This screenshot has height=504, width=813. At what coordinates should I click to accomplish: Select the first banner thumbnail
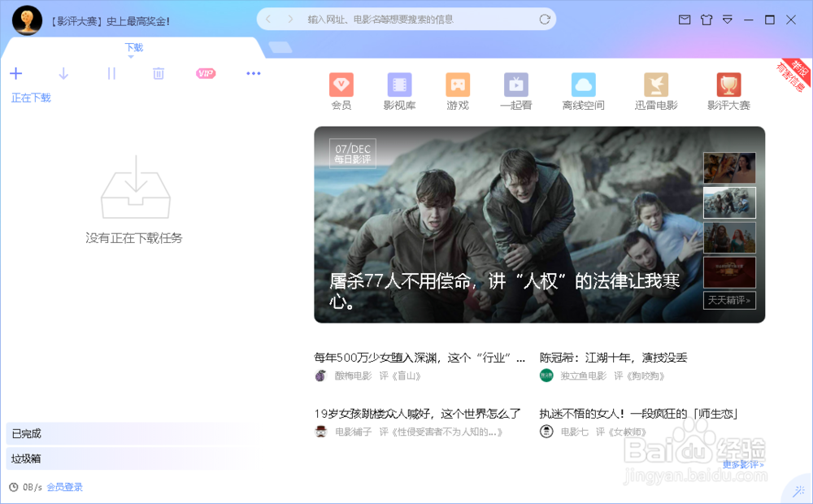(729, 167)
